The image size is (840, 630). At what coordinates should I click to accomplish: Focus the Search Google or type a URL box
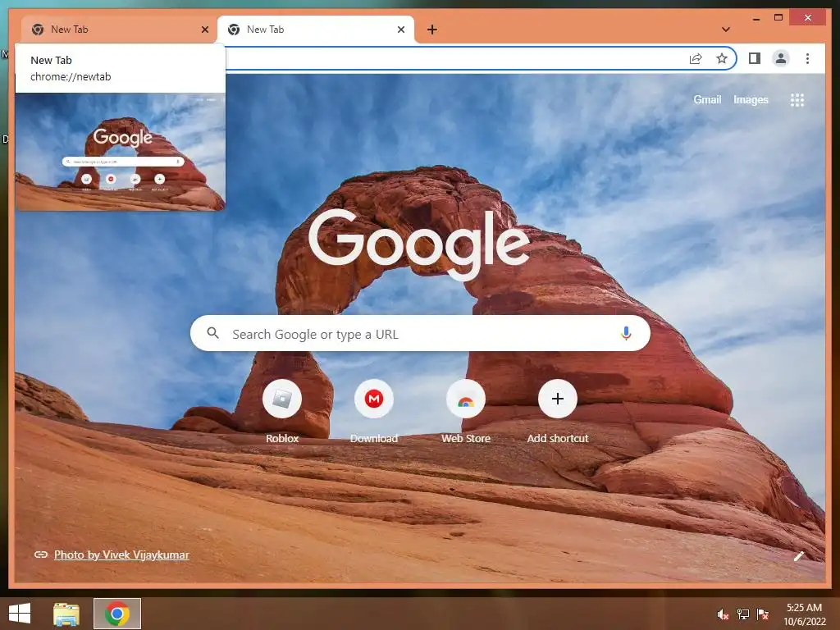point(421,333)
